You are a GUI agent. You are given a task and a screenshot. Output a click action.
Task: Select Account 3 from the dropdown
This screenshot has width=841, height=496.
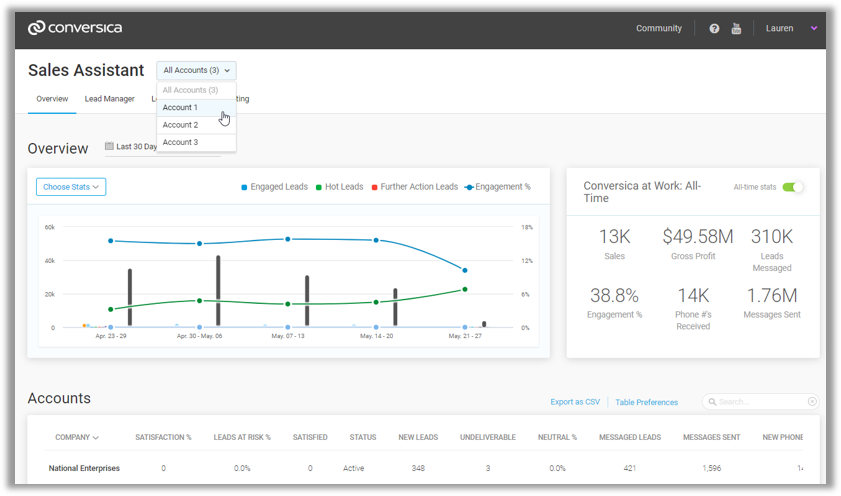(x=196, y=142)
